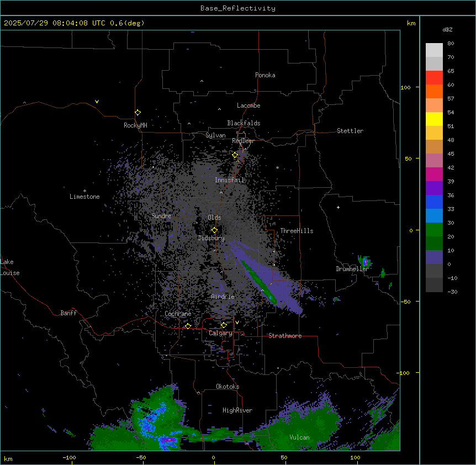Click the 80 value on dBZ legend

click(451, 44)
